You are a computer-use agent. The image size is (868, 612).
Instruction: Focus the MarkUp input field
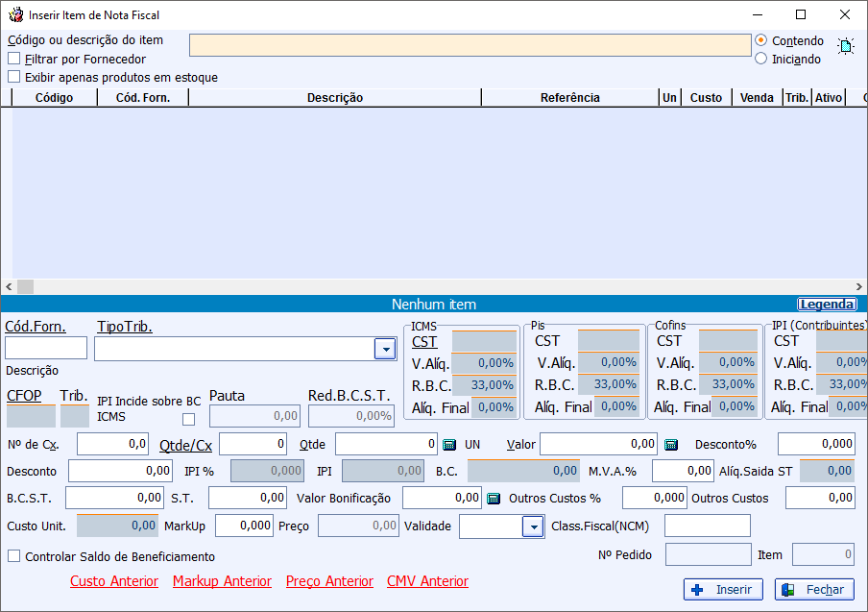click(x=244, y=526)
